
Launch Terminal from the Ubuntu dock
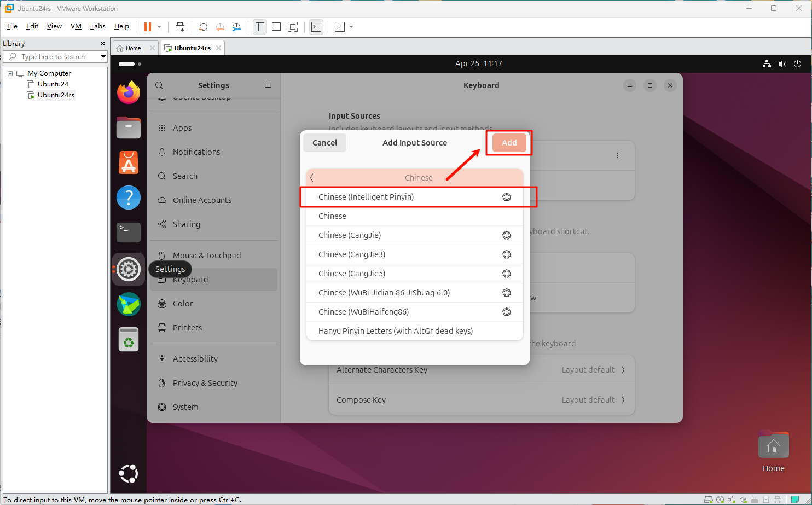(129, 233)
